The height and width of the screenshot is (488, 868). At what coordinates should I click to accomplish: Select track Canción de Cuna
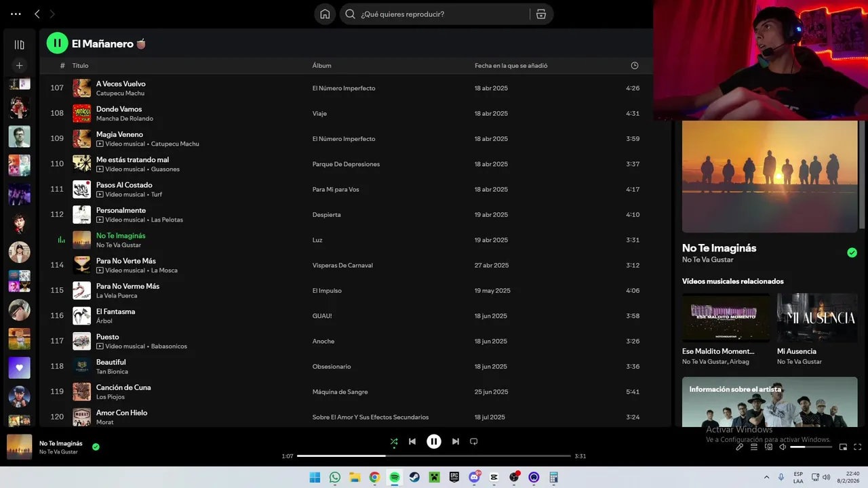pos(123,387)
